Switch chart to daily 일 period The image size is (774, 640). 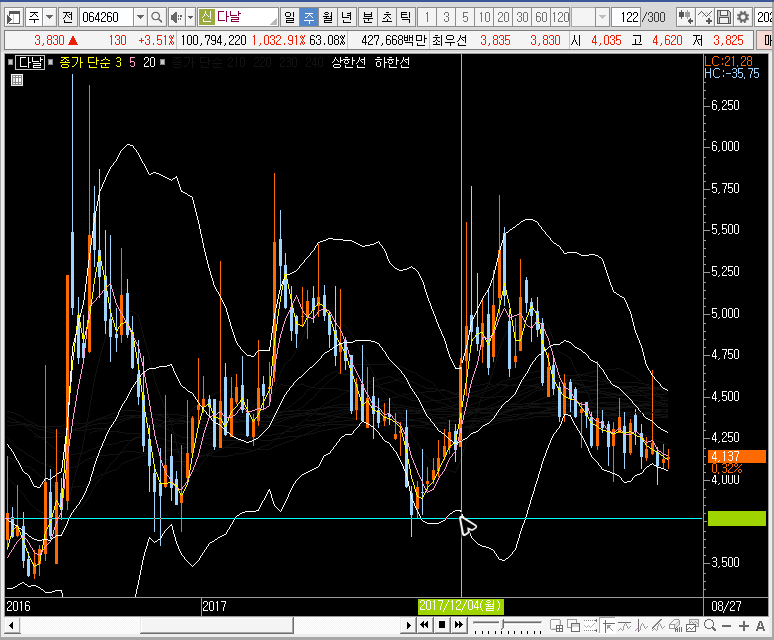tap(290, 18)
